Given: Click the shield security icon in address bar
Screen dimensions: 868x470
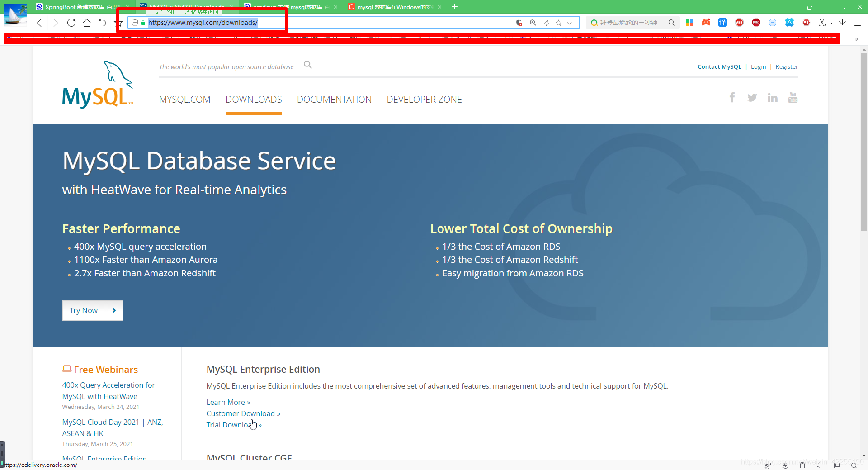Looking at the screenshot, I should pos(135,23).
